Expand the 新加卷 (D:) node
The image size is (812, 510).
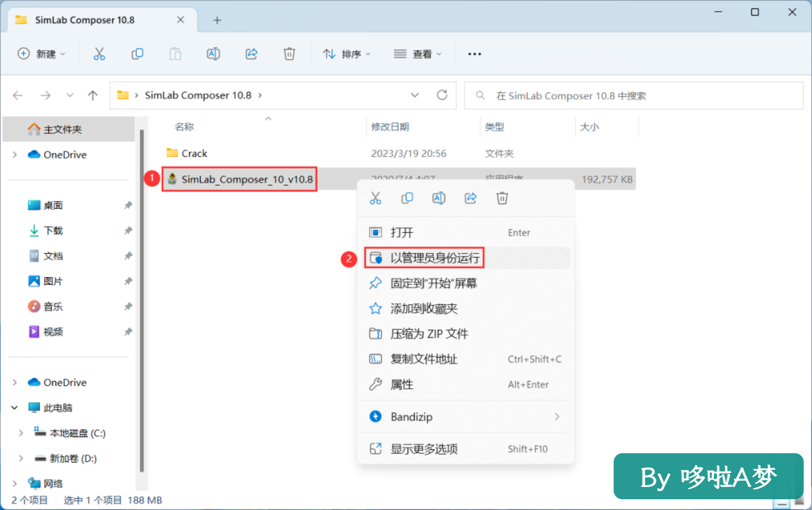click(x=21, y=459)
